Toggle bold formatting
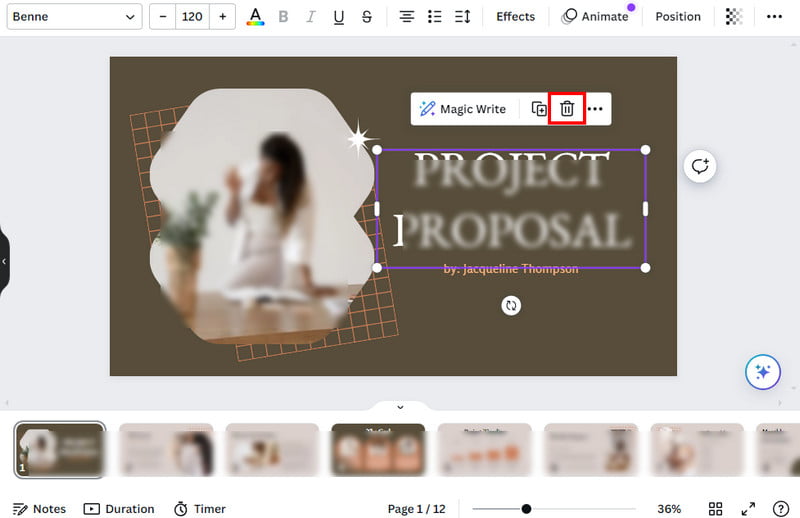 283,17
